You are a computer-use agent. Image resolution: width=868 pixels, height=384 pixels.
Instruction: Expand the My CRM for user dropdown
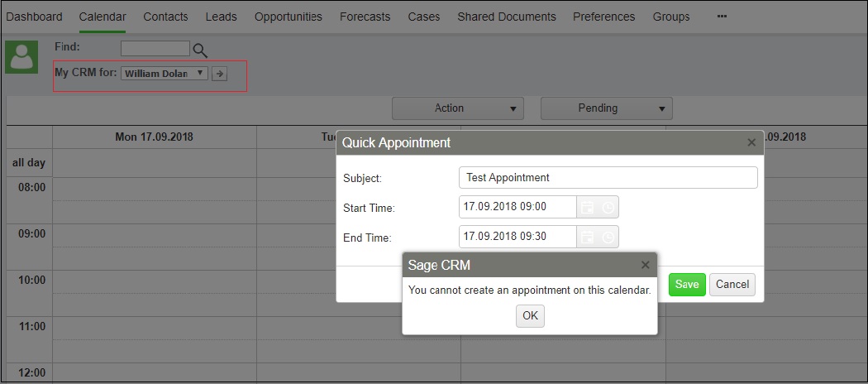coord(165,73)
